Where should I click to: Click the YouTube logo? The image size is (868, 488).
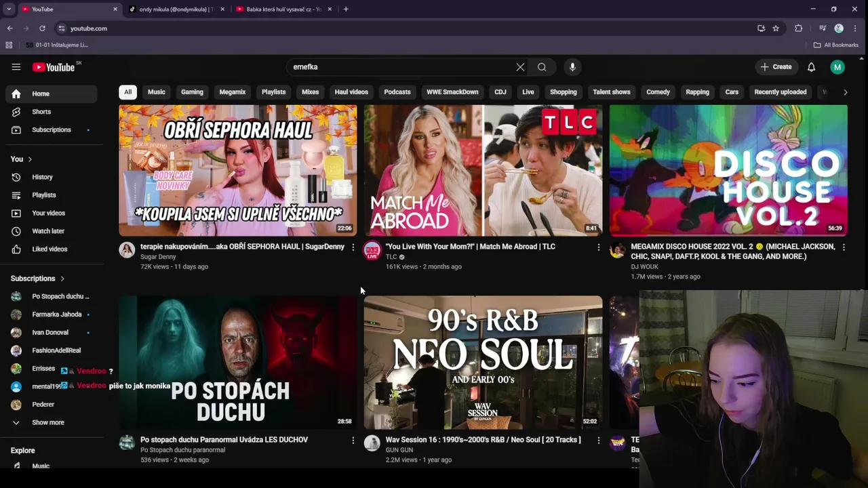pyautogui.click(x=54, y=67)
